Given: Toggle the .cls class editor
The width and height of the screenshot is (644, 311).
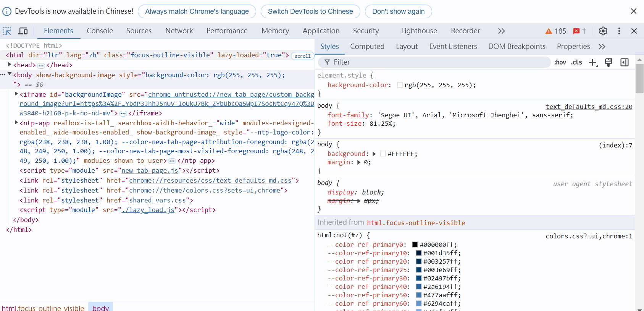Looking at the screenshot, I should click(x=576, y=62).
